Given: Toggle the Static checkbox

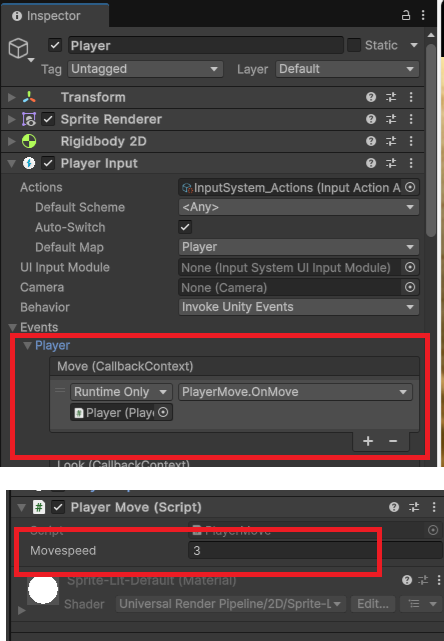Looking at the screenshot, I should [354, 45].
